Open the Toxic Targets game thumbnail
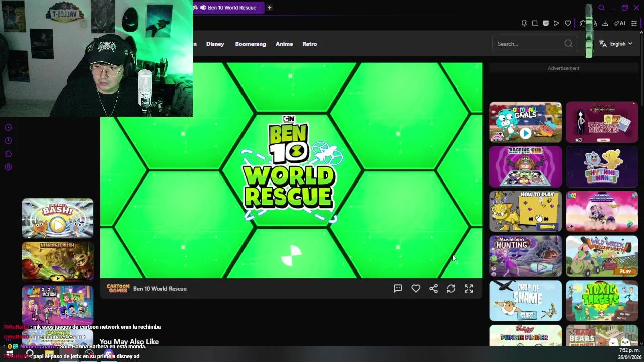Viewport: 644px width, 362px height. tap(602, 301)
